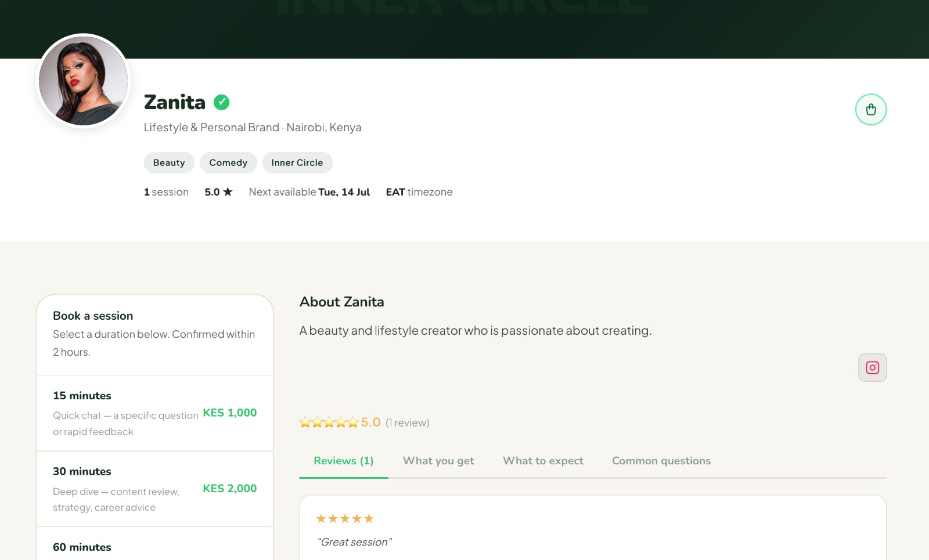
Task: Switch to the Reviews (1) tab
Action: click(344, 461)
